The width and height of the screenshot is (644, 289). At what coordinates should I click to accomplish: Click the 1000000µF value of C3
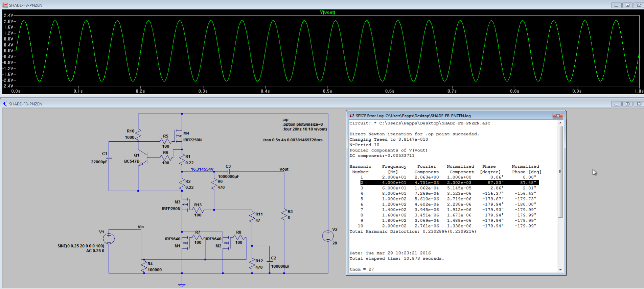[x=228, y=177]
